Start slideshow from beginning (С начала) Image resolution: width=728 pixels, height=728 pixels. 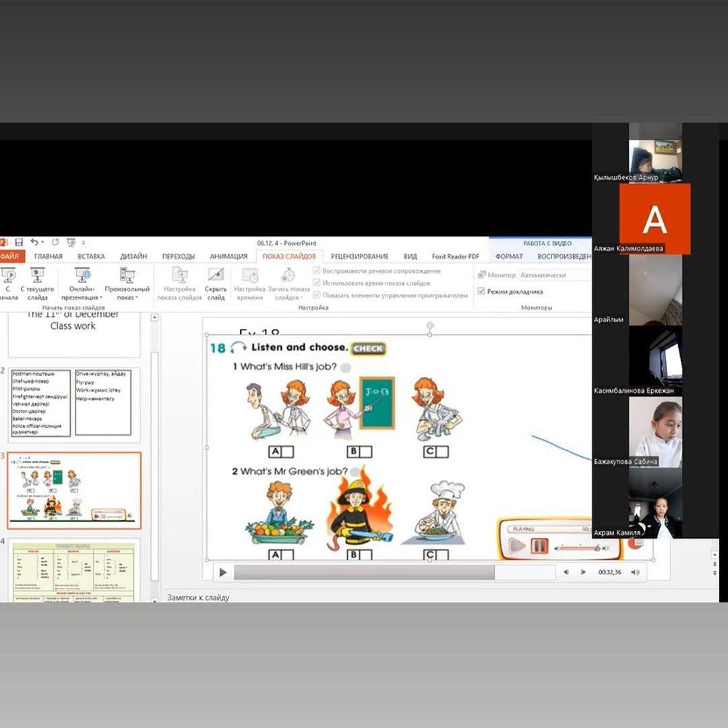8,284
